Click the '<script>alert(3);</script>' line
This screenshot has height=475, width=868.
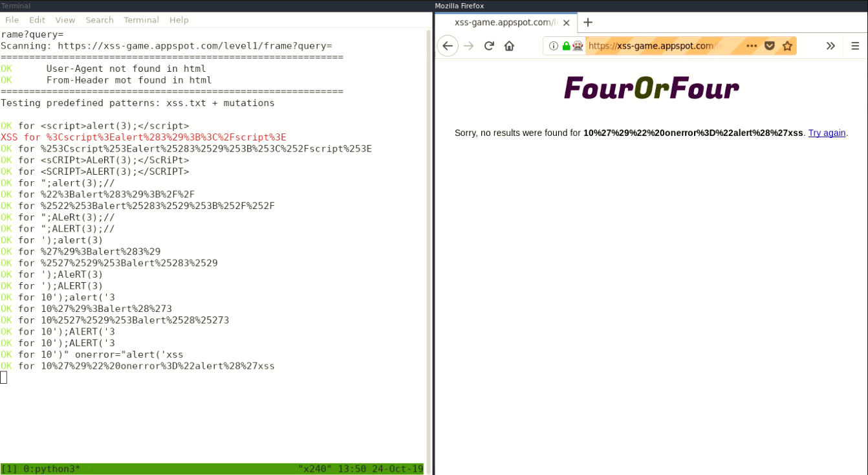(95, 126)
